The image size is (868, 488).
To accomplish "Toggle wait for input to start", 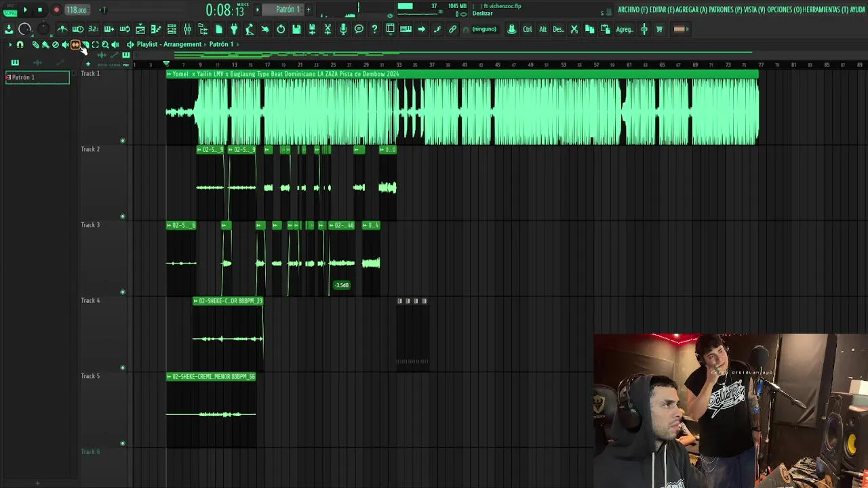I will coord(78,29).
